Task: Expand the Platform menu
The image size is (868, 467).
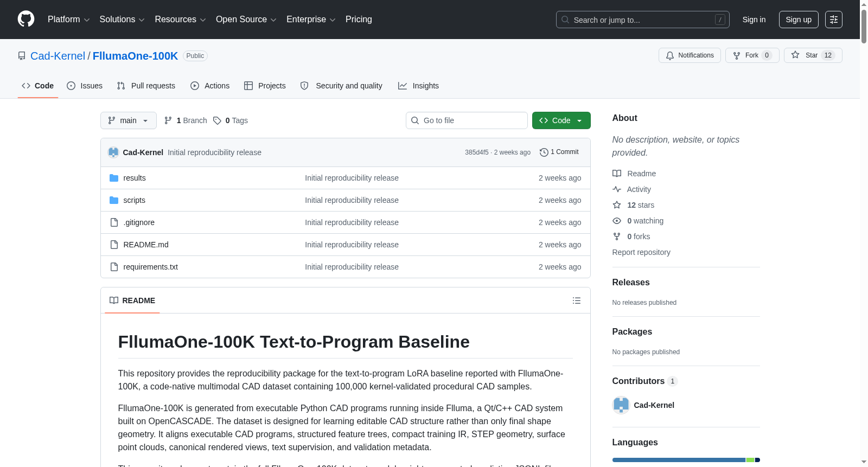Action: (x=69, y=20)
